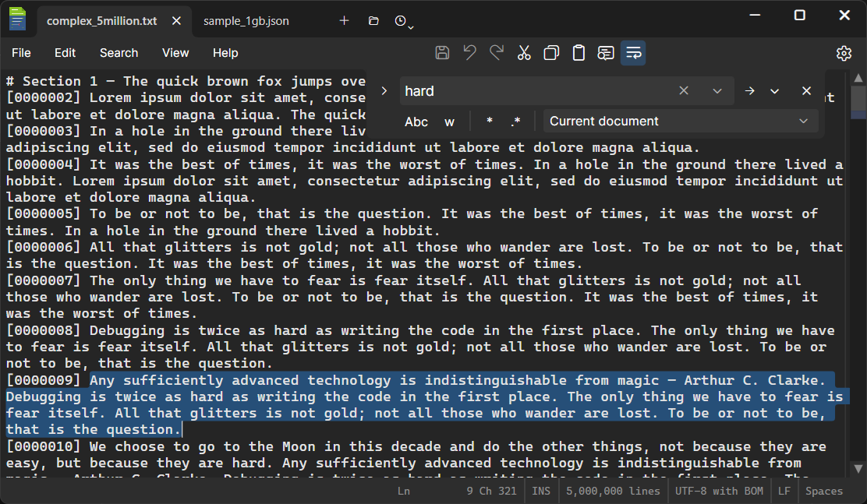Open the Search menu
Image resolution: width=867 pixels, height=504 pixels.
119,53
